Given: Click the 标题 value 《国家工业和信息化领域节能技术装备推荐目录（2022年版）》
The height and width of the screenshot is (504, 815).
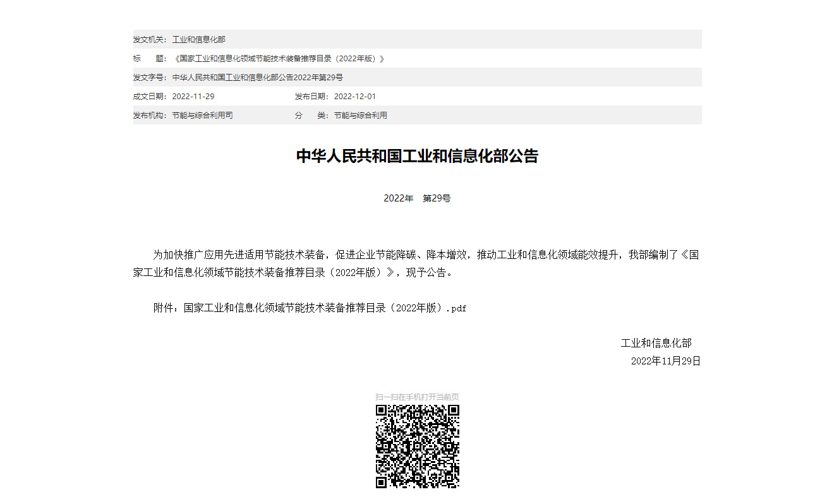Looking at the screenshot, I should tap(279, 59).
